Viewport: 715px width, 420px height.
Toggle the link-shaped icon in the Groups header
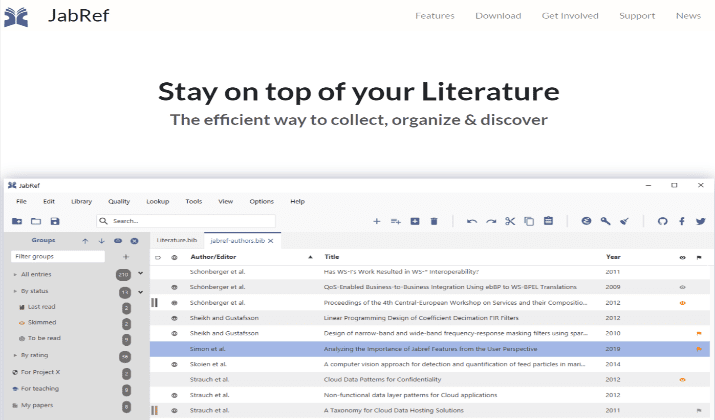coord(118,241)
